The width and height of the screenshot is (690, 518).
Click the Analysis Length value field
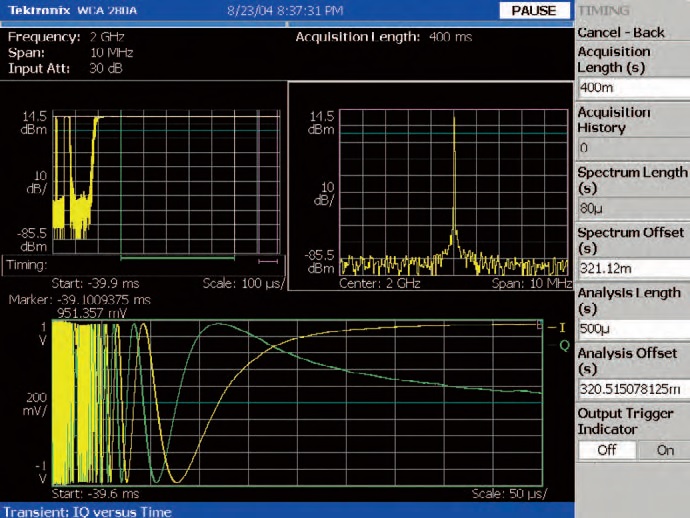(x=632, y=328)
